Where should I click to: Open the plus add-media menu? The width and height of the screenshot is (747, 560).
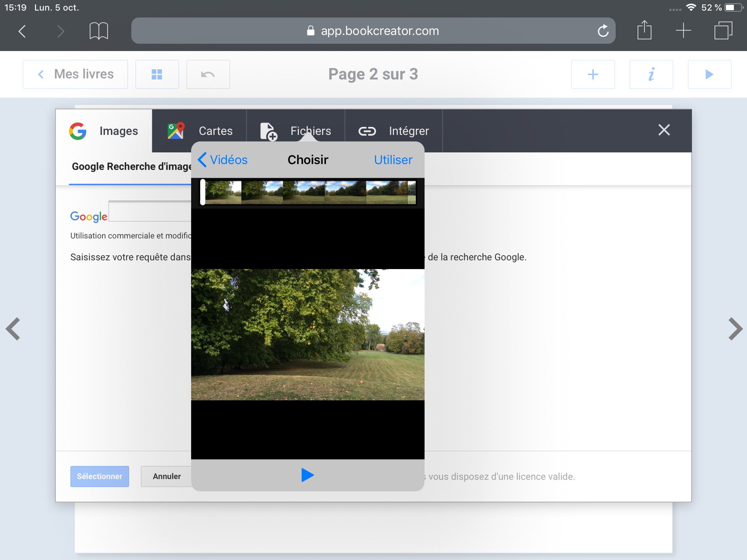tap(593, 74)
